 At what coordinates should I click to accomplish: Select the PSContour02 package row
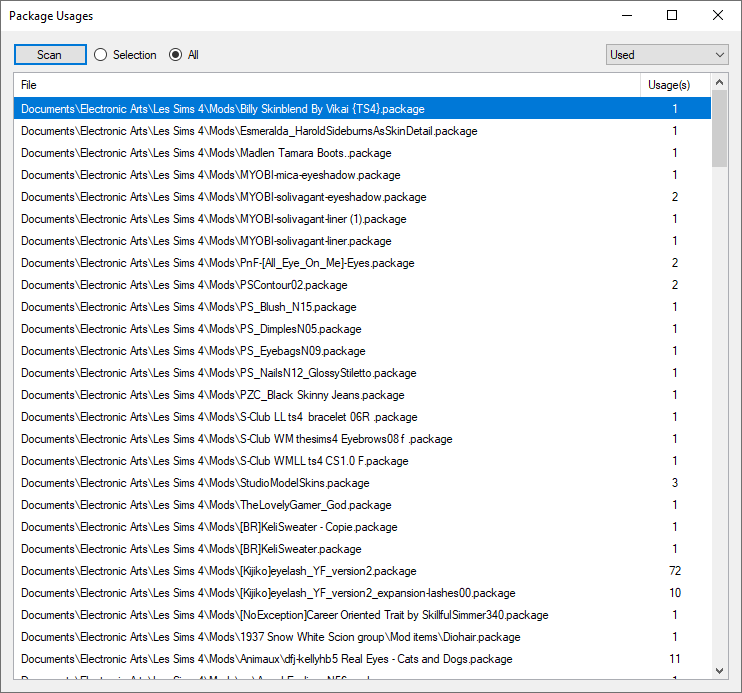(x=362, y=285)
